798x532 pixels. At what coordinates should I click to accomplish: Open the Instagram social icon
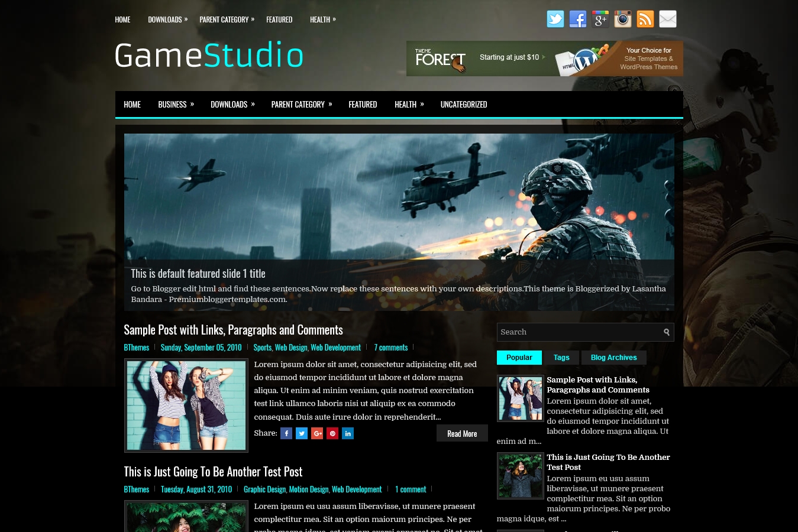[622, 19]
